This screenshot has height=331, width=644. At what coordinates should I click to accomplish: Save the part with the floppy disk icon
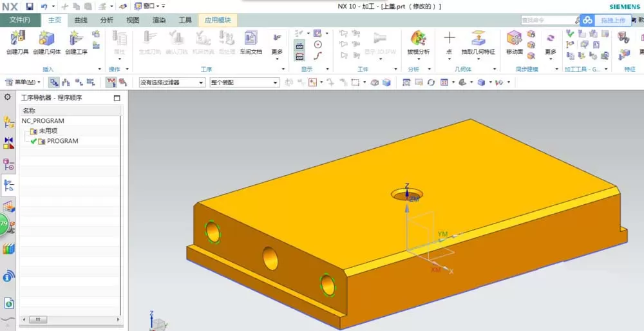point(30,6)
